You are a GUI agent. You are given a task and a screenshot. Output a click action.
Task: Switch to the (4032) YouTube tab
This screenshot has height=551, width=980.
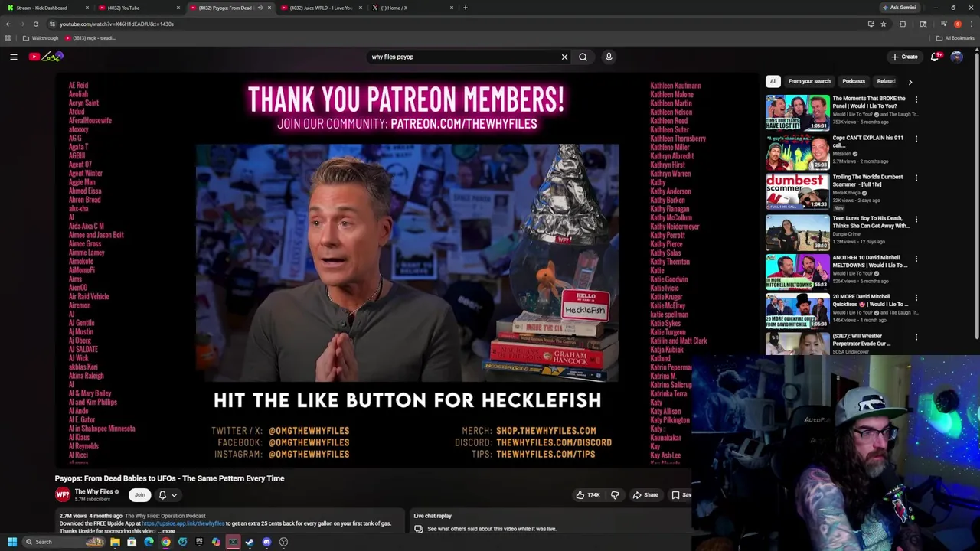pyautogui.click(x=138, y=8)
